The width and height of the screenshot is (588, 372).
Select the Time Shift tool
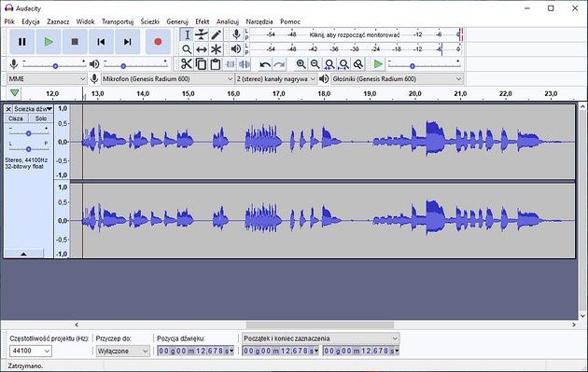pos(202,49)
